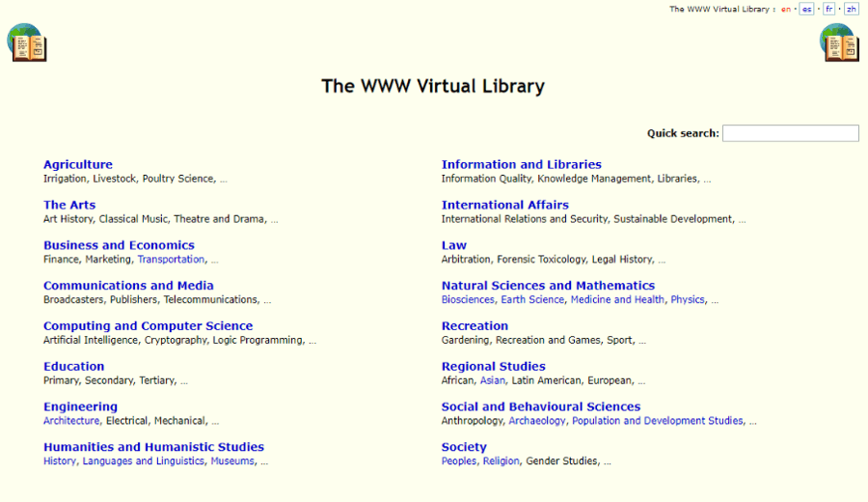This screenshot has height=502, width=868.
Task: Open the Agriculture category
Action: (x=78, y=164)
